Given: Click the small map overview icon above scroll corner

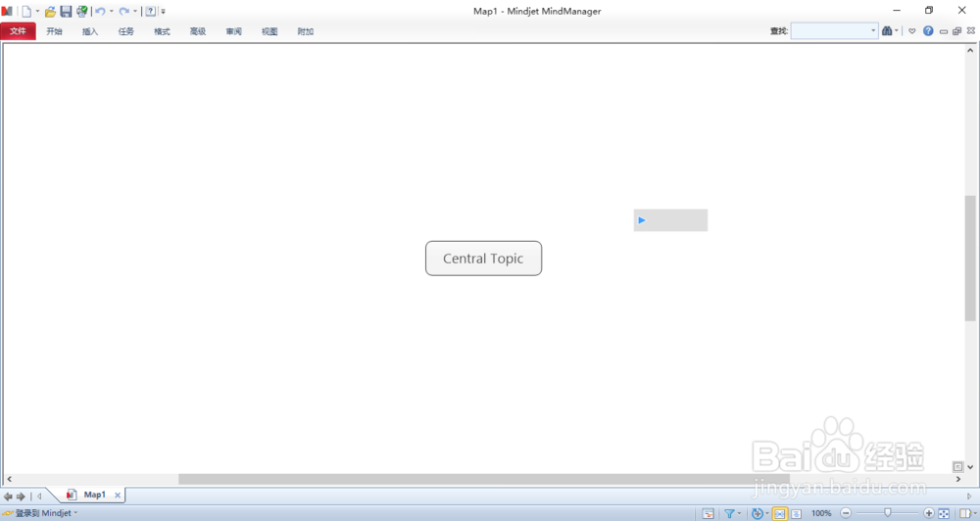Looking at the screenshot, I should coord(957,467).
